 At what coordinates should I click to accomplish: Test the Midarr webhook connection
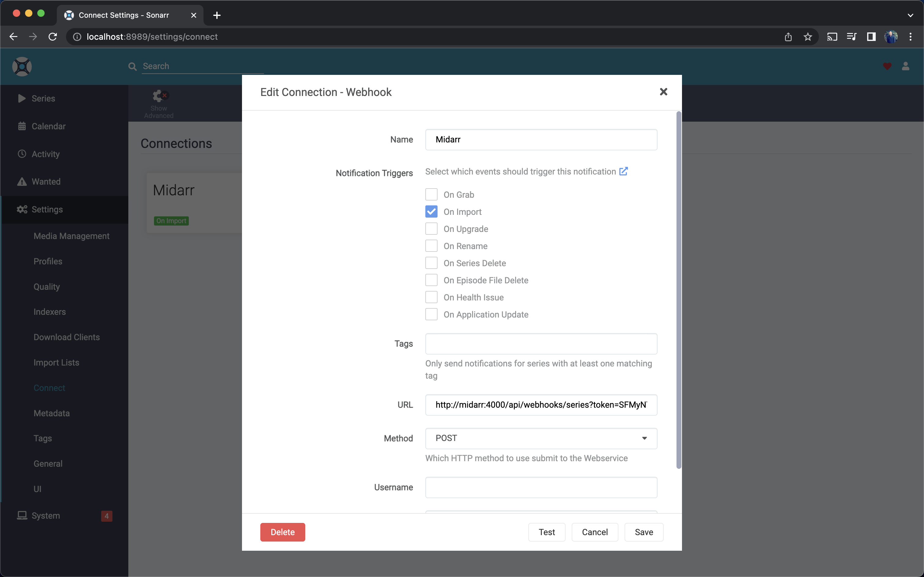(x=546, y=531)
